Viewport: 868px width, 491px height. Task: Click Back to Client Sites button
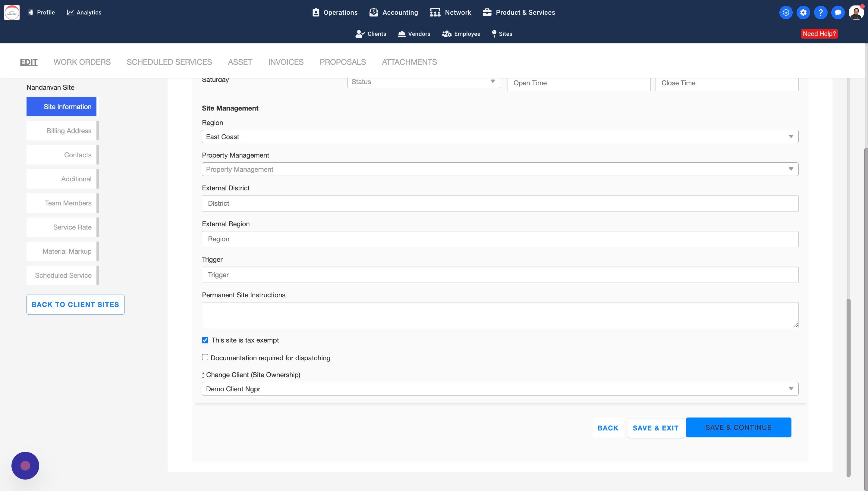[75, 305]
